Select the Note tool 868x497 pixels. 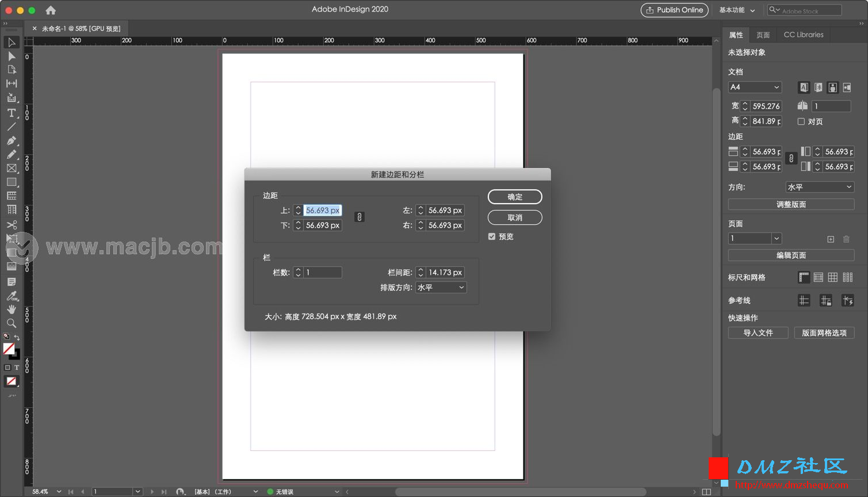click(12, 282)
